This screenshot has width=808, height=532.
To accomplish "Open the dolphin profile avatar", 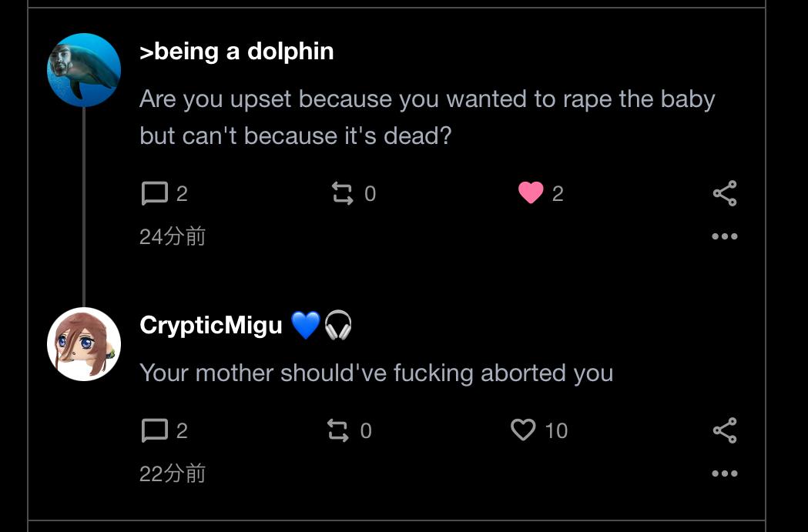I will pos(84,69).
